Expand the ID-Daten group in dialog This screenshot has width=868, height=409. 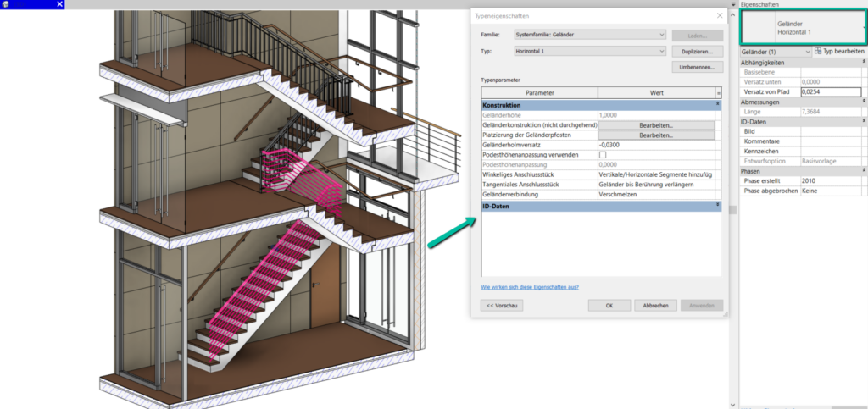(717, 205)
